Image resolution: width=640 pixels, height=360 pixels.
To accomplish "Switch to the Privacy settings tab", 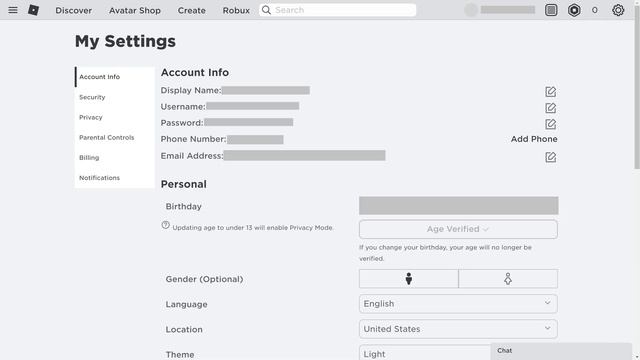I will (x=115, y=117).
